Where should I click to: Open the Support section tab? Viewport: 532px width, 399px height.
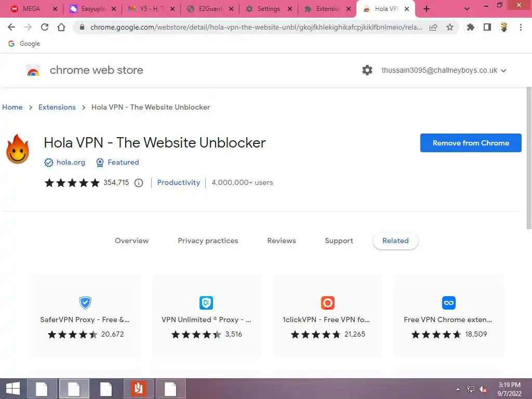[339, 241]
